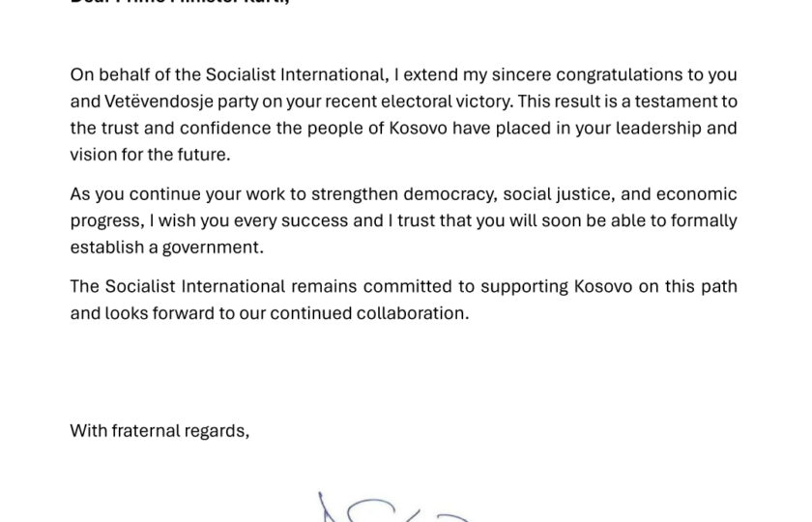Click the words 'establish a government.'
The image size is (812, 522).
[166, 247]
